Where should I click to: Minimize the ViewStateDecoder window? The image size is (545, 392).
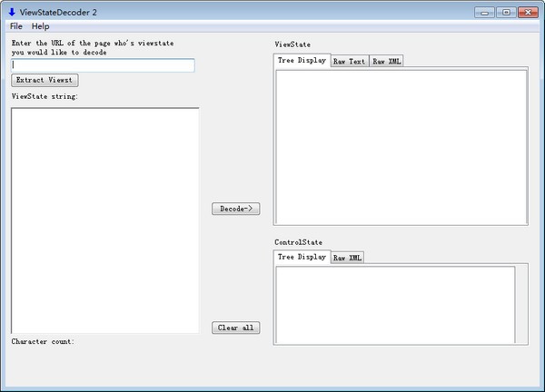483,12
